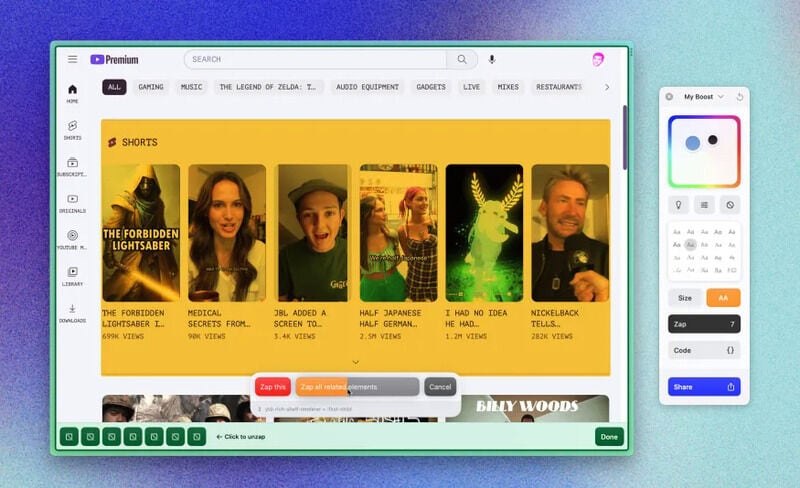The width and height of the screenshot is (800, 488).
Task: Close the My Boost panel
Action: 669,96
